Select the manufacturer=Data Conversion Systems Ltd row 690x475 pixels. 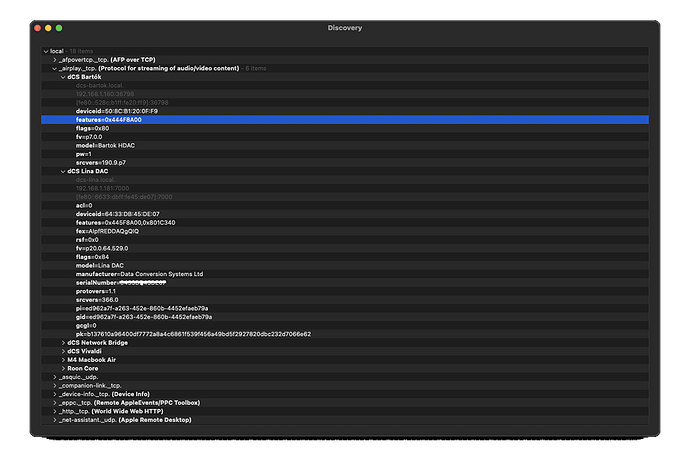[x=345, y=274]
